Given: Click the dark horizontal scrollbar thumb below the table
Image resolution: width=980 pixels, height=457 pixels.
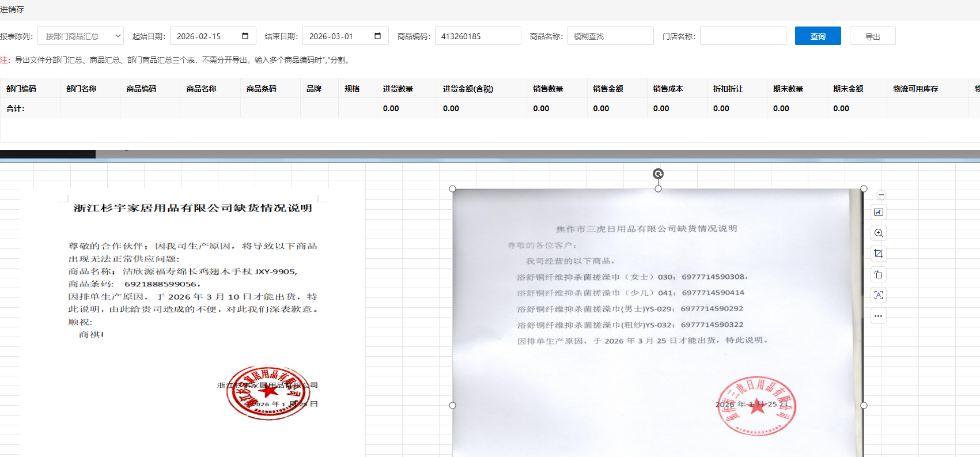Looking at the screenshot, I should tap(48, 154).
